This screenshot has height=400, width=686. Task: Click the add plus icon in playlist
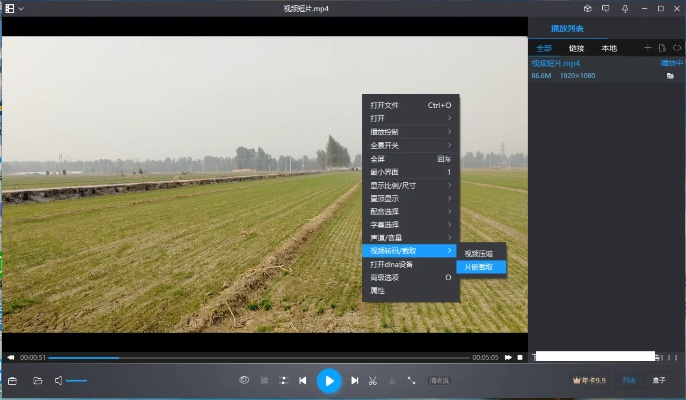point(647,48)
